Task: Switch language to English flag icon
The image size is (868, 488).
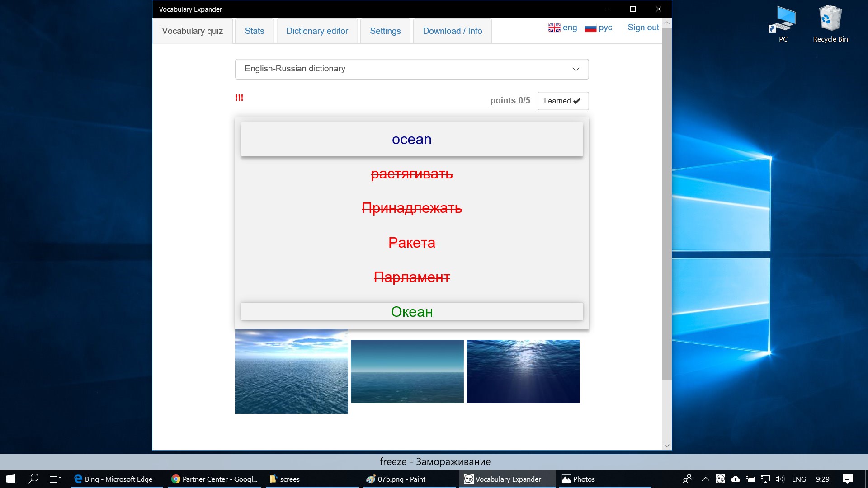Action: coord(554,28)
